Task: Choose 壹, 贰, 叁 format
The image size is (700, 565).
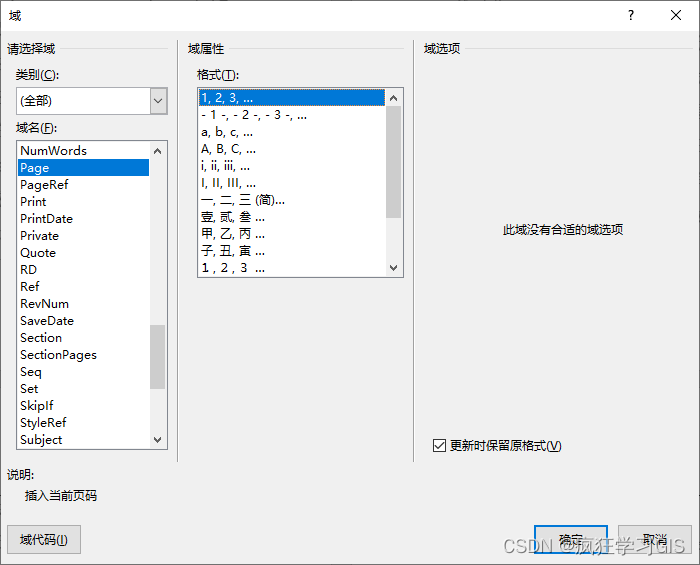Action: 292,217
